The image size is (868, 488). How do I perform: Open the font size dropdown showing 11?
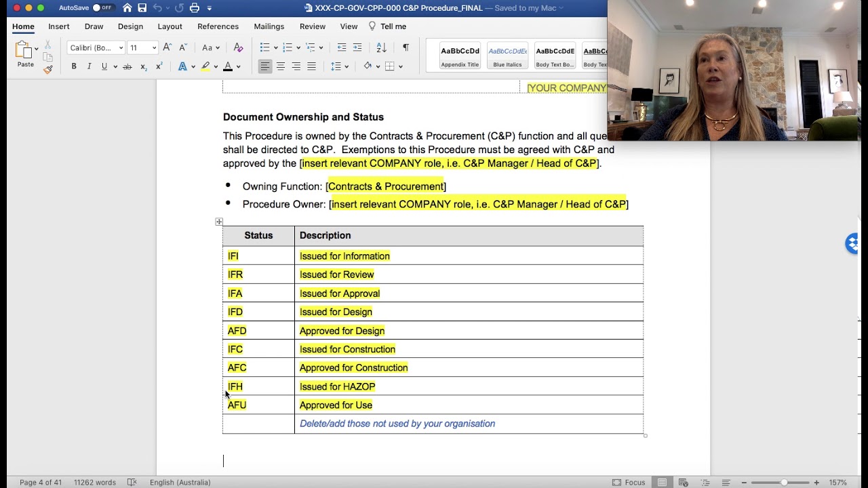154,47
